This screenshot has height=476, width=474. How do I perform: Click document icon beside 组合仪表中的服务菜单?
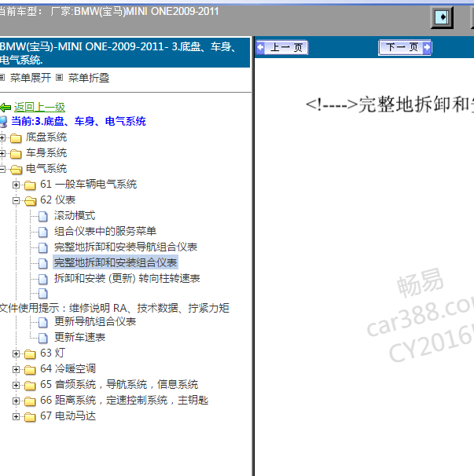coord(43,232)
